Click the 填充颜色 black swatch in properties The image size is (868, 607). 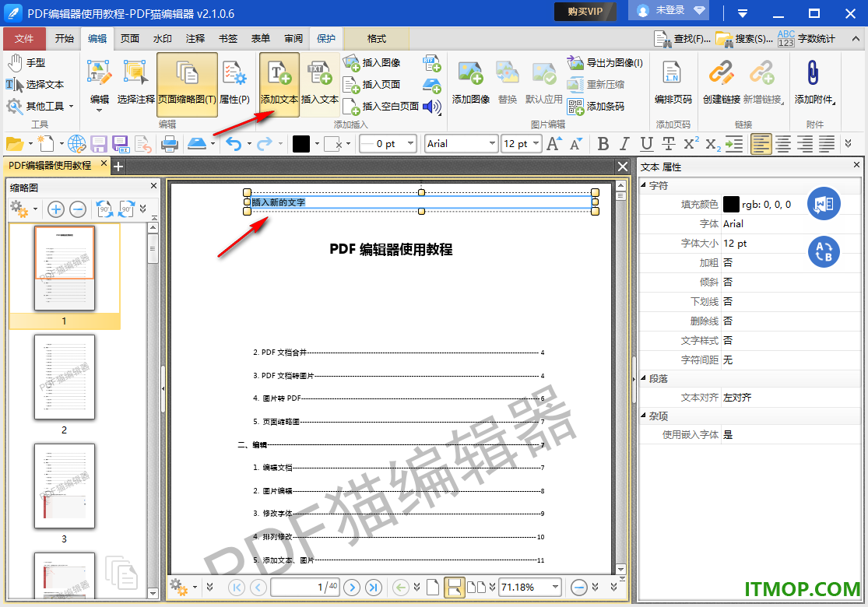pyautogui.click(x=731, y=205)
